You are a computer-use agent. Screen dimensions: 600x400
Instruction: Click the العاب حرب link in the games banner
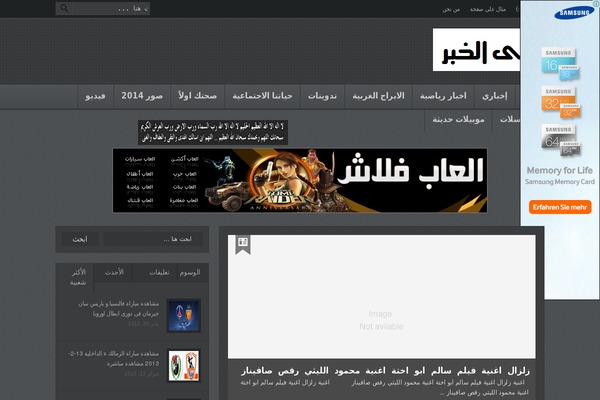click(184, 174)
